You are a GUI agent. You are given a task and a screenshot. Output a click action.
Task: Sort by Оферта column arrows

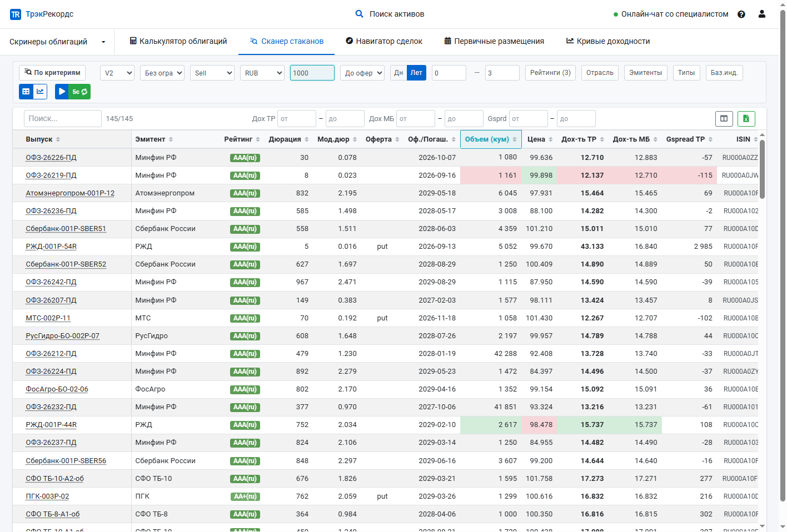(x=397, y=139)
